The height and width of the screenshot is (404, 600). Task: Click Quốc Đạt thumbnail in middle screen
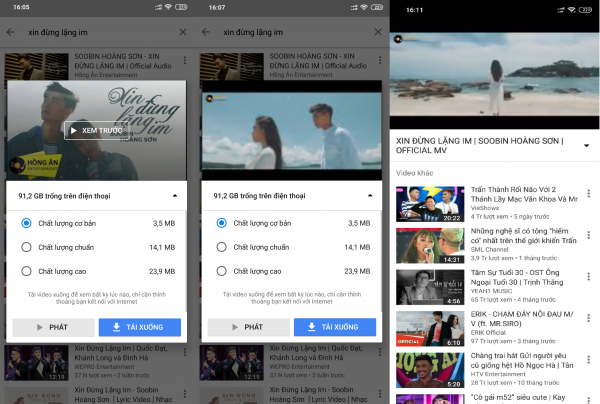(232, 363)
